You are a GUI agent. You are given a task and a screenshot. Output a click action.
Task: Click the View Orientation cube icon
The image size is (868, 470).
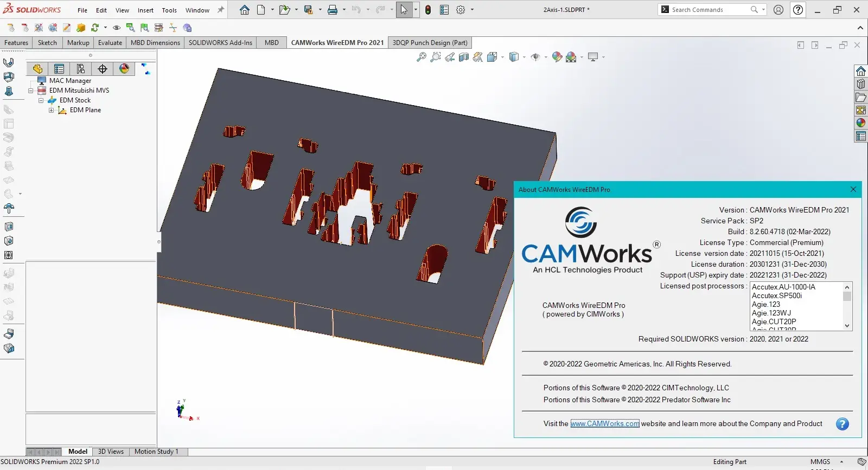pyautogui.click(x=492, y=57)
